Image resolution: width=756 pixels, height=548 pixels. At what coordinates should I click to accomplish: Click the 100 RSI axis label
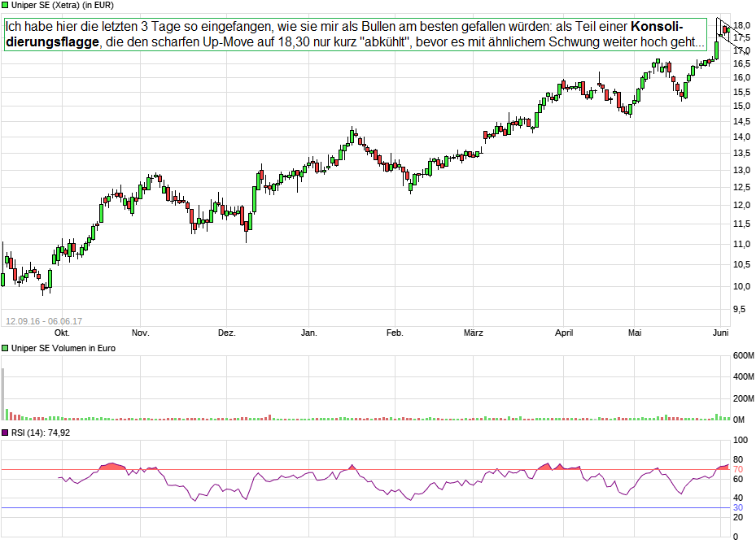pyautogui.click(x=740, y=440)
